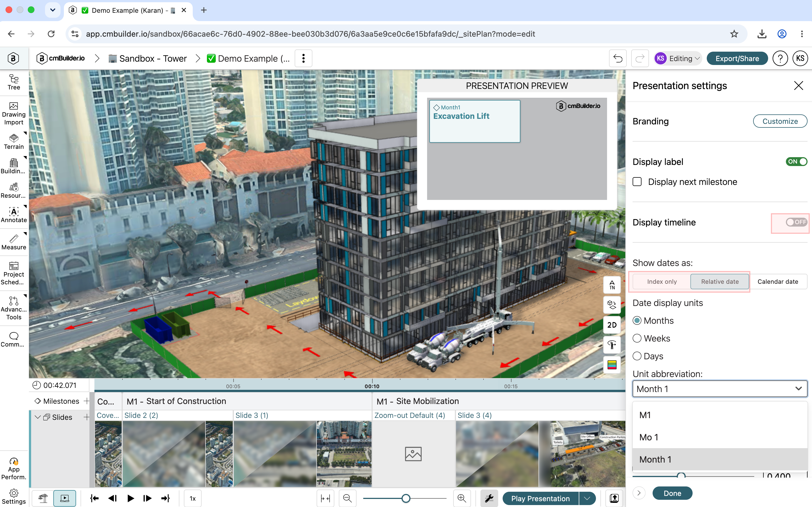Open presentation settings wrench
Viewport: 812px width, 507px height.
point(489,498)
